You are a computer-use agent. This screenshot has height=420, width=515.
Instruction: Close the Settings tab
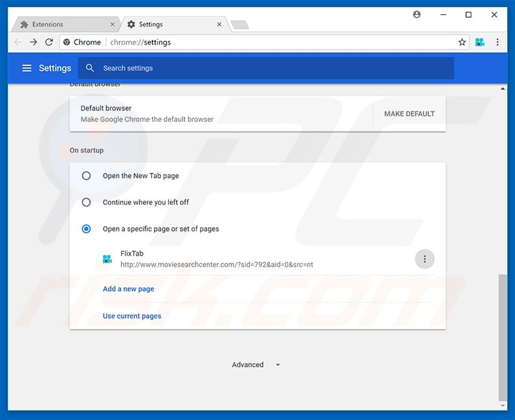[219, 24]
